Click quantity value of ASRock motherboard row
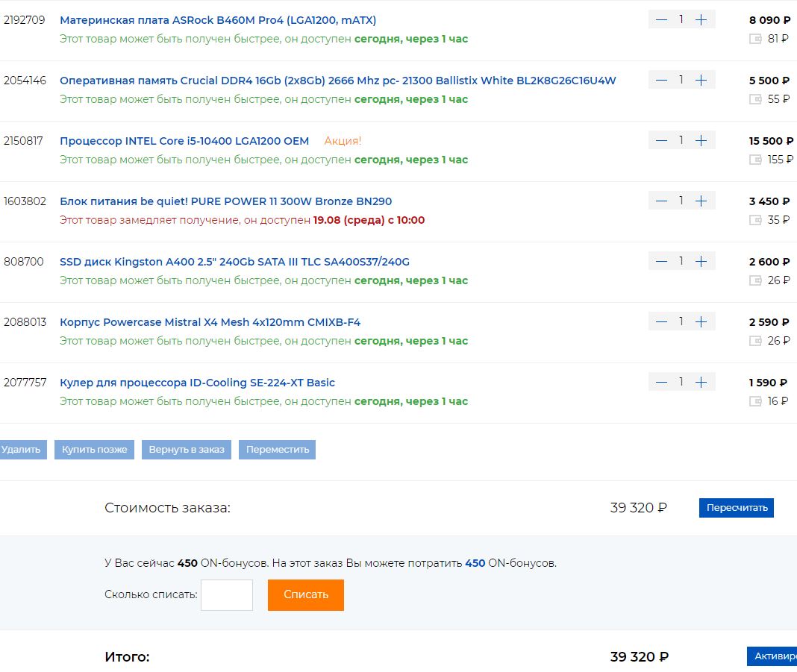Screen dimensions: 797x672 681,20
